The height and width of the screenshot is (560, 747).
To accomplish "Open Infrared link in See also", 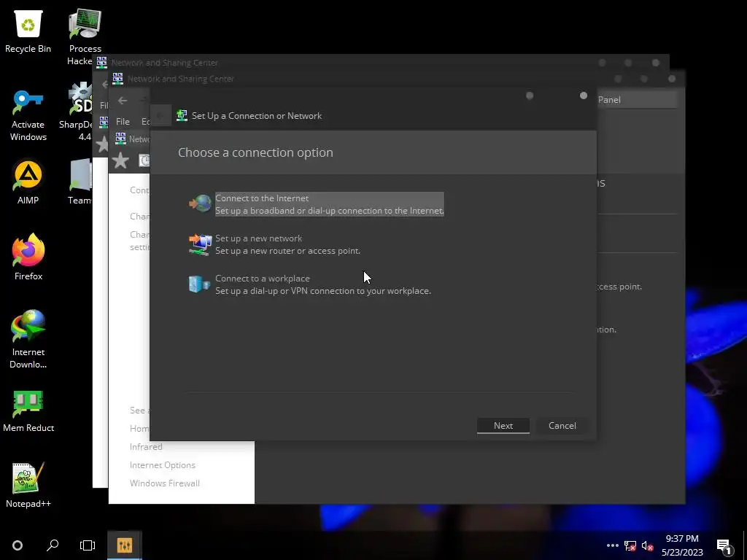I will point(146,447).
